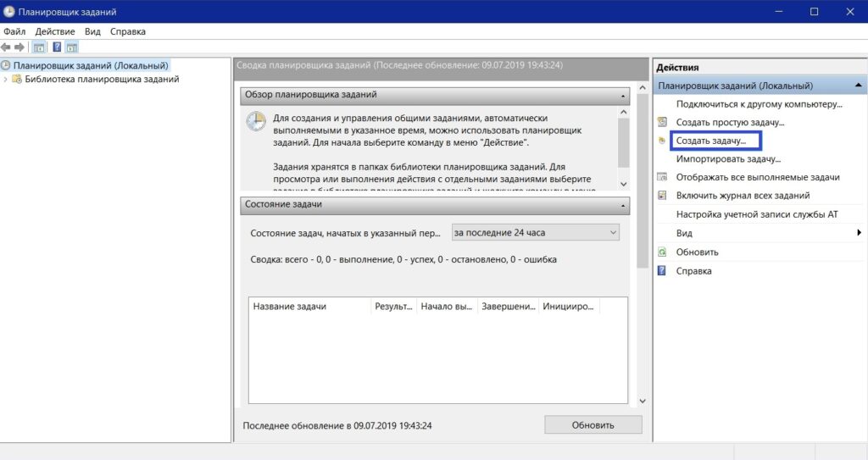The image size is (868, 460).
Task: Click the Начало вы... column header
Action: [x=447, y=306]
